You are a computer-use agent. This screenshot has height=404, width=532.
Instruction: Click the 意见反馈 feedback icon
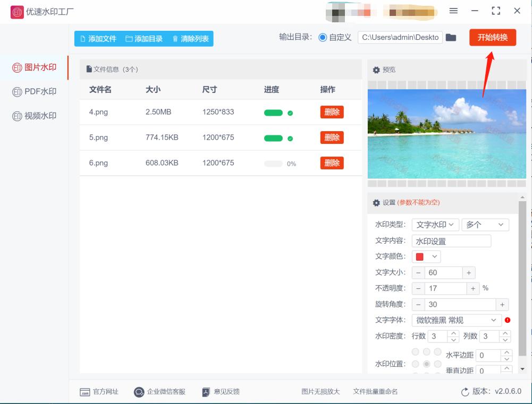point(205,391)
